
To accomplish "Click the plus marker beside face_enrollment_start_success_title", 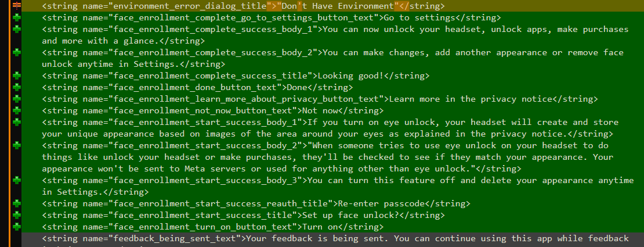I will [x=17, y=215].
